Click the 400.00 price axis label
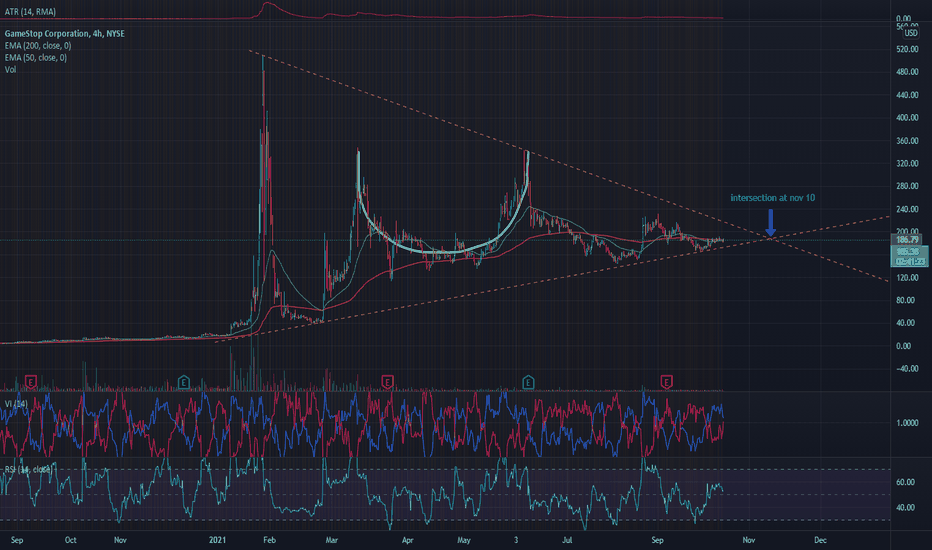Viewport: 932px width, 550px height. point(907,118)
